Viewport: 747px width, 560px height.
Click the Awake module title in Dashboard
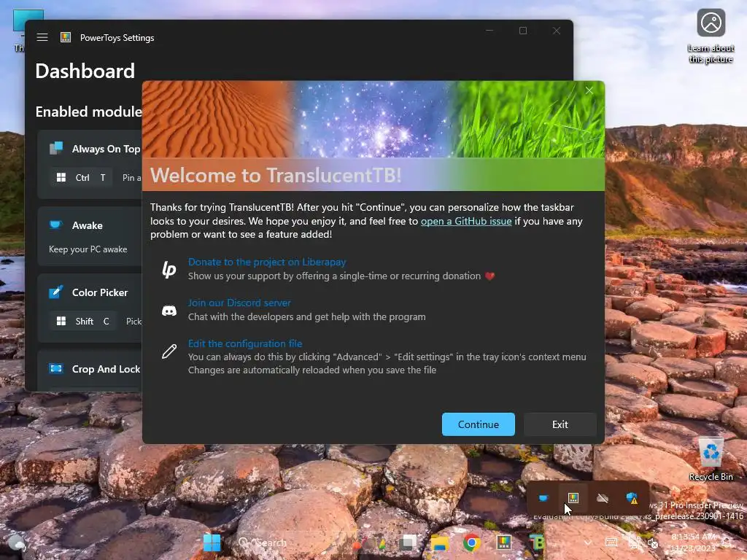point(88,225)
